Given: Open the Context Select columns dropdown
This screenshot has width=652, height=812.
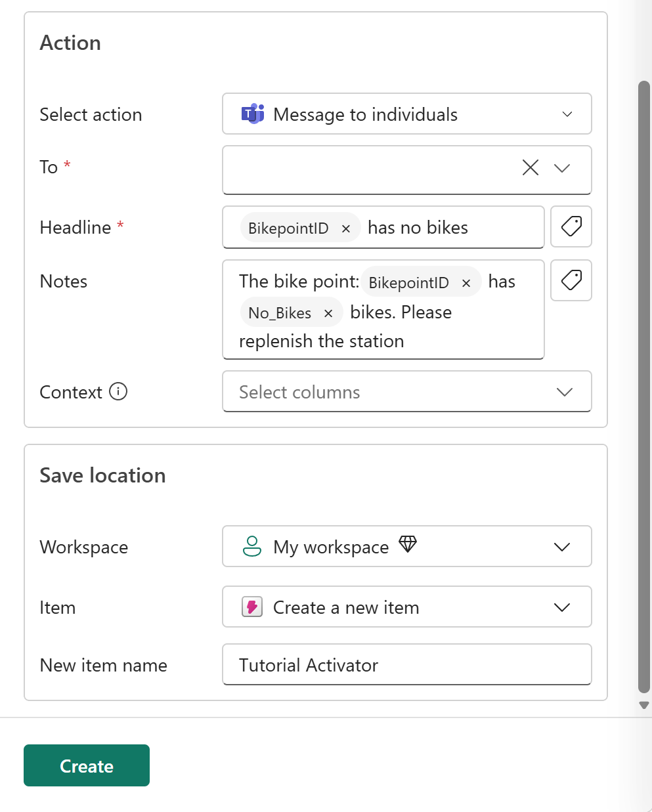Looking at the screenshot, I should [406, 392].
